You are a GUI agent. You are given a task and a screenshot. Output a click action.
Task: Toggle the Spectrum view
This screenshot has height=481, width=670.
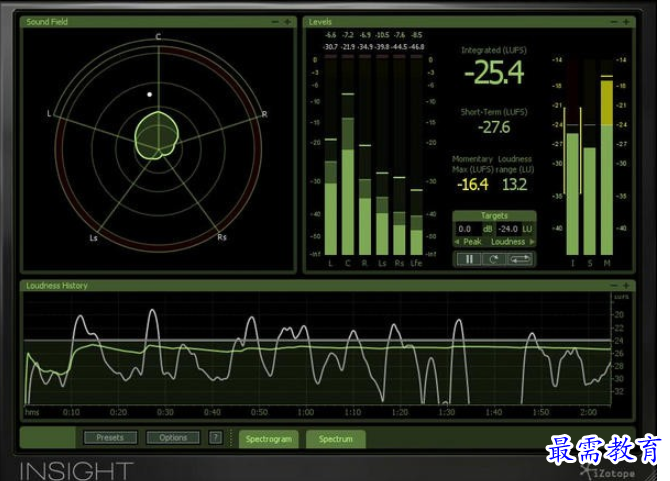click(x=336, y=439)
